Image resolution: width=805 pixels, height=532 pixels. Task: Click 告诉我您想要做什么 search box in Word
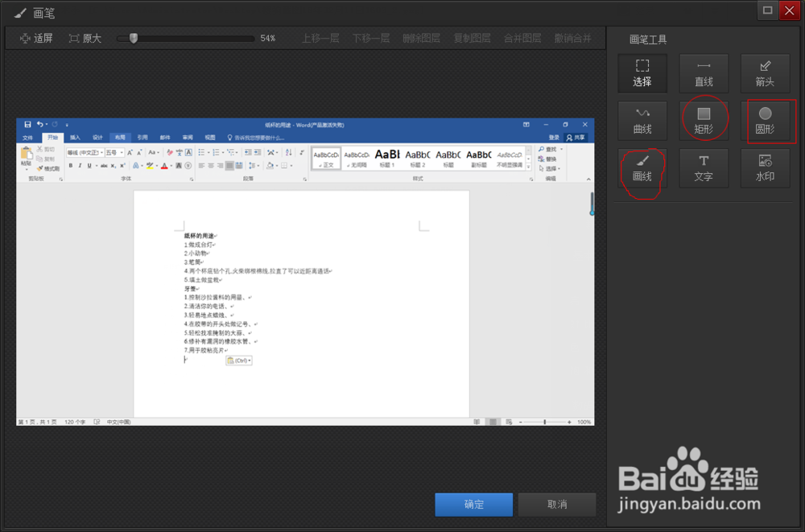256,138
